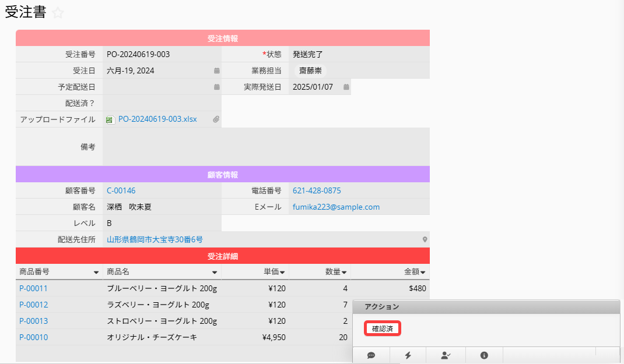Viewport: 624px width, 364px height.
Task: Open the 商品名 column dropdown arrow
Action: tap(214, 273)
